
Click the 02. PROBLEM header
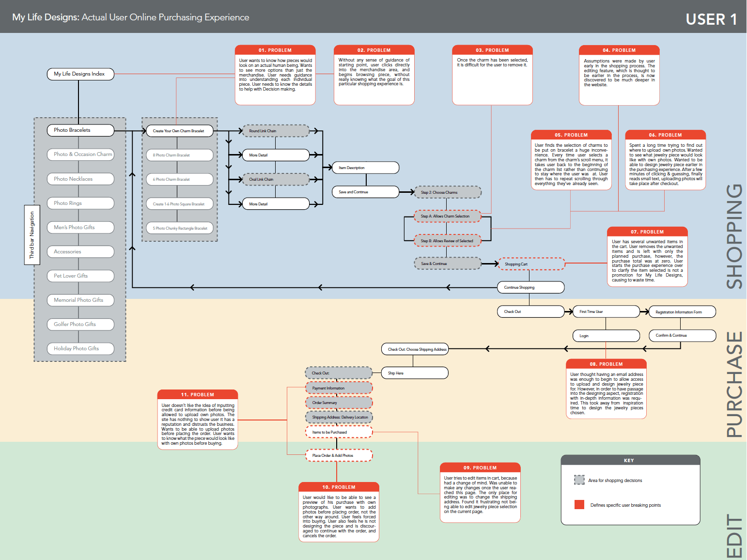[x=374, y=50]
